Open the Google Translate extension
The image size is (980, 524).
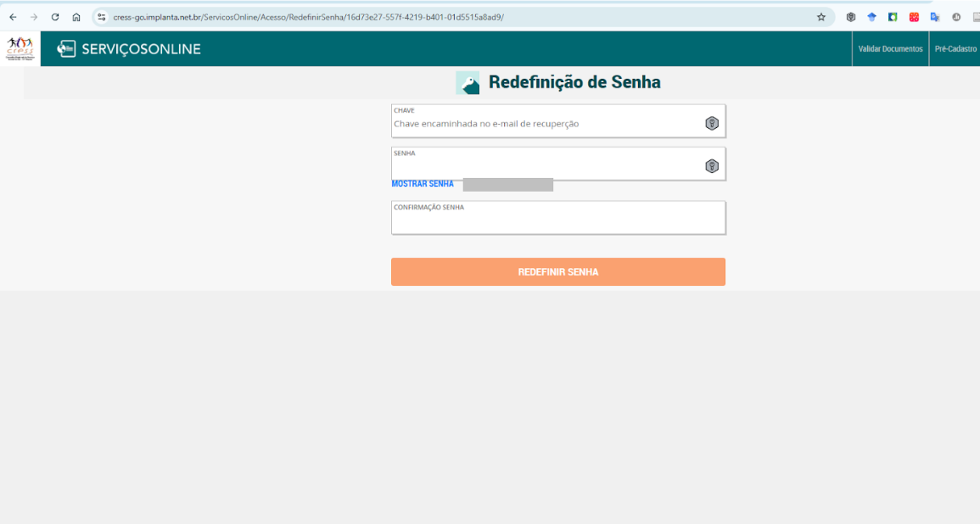tap(935, 18)
